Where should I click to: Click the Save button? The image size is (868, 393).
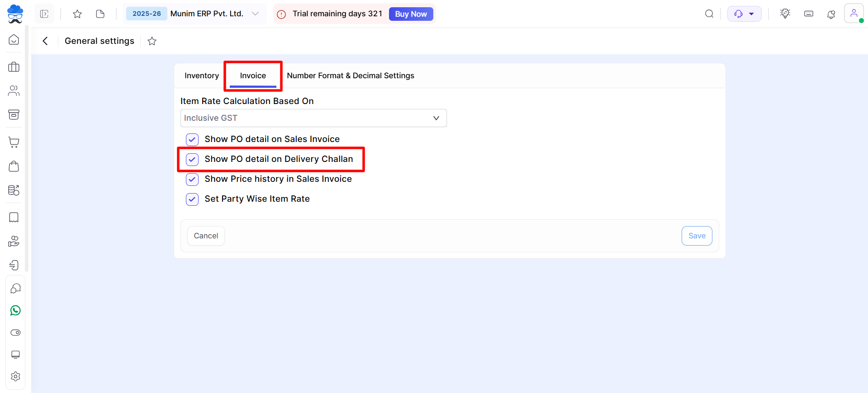[x=697, y=236]
